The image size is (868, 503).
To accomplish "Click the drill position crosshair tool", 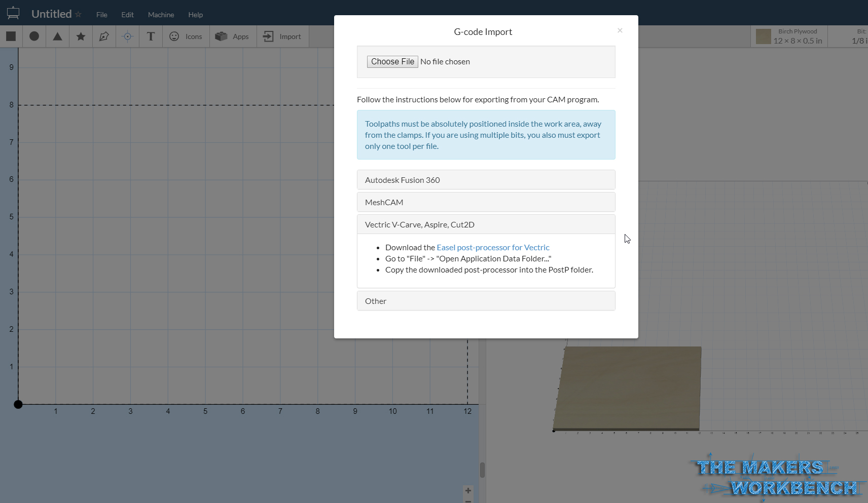I will pos(127,36).
